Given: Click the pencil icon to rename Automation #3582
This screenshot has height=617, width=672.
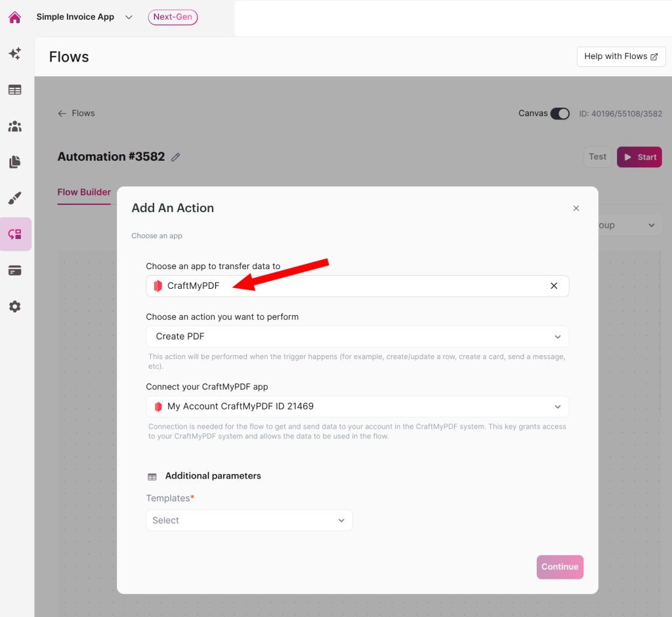Looking at the screenshot, I should click(x=176, y=158).
